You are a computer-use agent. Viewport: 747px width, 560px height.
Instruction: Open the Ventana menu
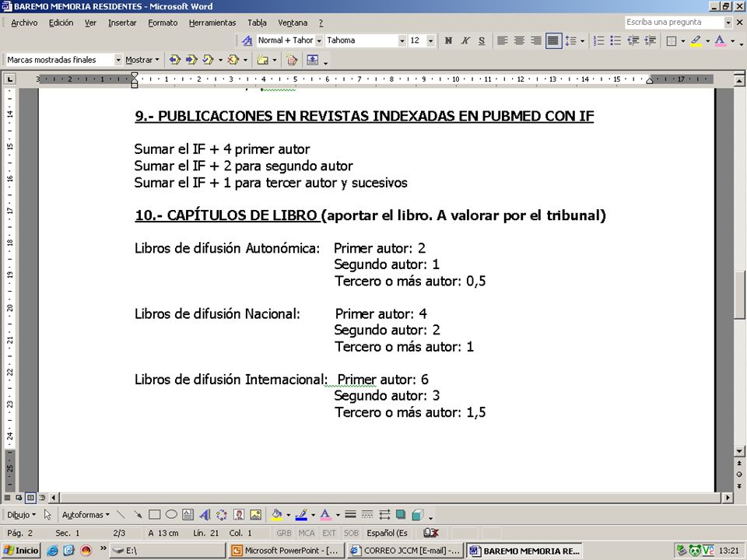point(293,23)
